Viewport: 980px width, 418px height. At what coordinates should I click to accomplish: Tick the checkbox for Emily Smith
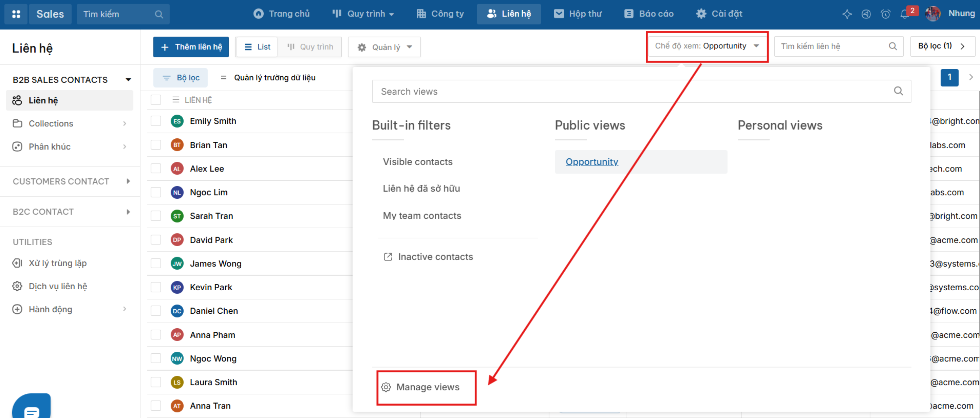[156, 121]
